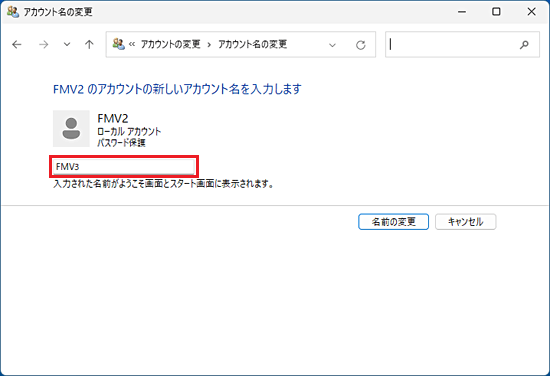
Task: Click the user accounts icon in address bar
Action: tap(119, 44)
